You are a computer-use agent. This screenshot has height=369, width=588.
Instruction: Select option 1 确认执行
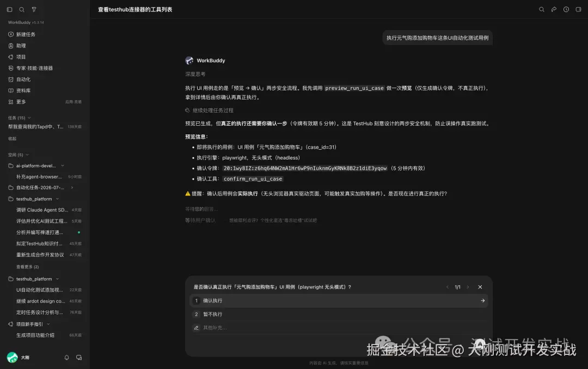[339, 301]
